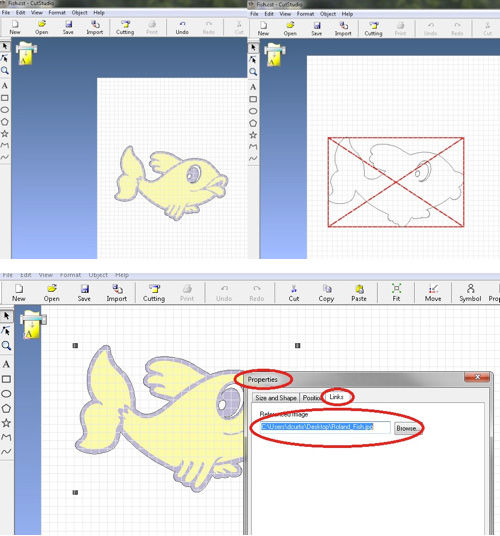Click the Browse button

406,428
